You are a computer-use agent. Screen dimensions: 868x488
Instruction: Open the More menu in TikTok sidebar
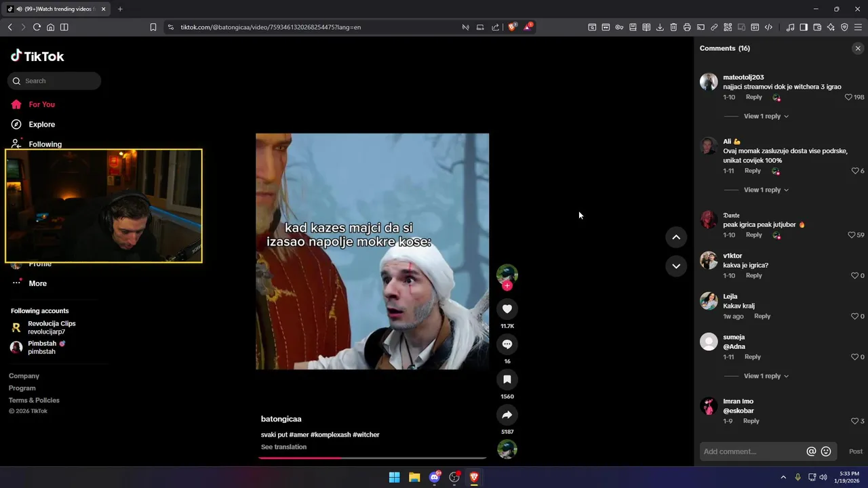pos(29,283)
